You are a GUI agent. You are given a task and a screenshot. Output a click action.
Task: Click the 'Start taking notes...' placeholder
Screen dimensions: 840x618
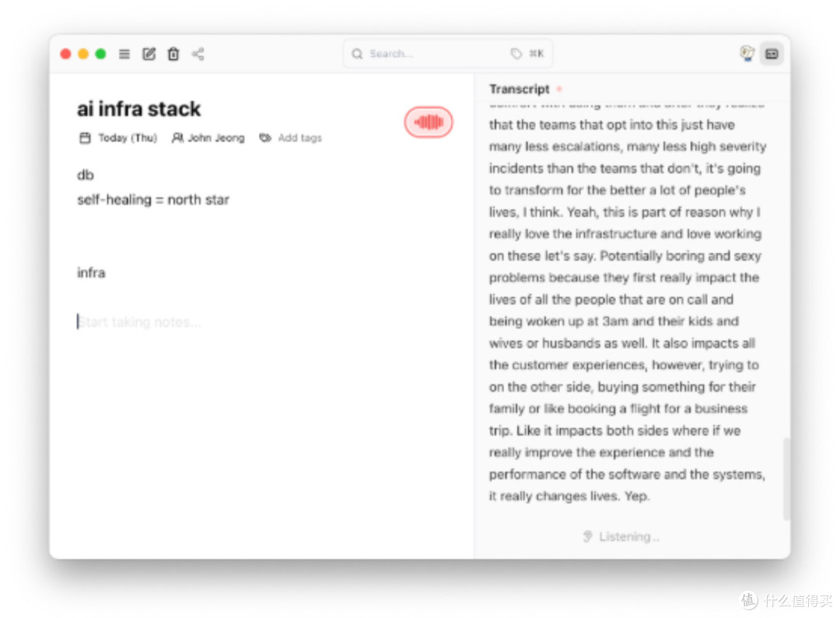[x=140, y=321]
